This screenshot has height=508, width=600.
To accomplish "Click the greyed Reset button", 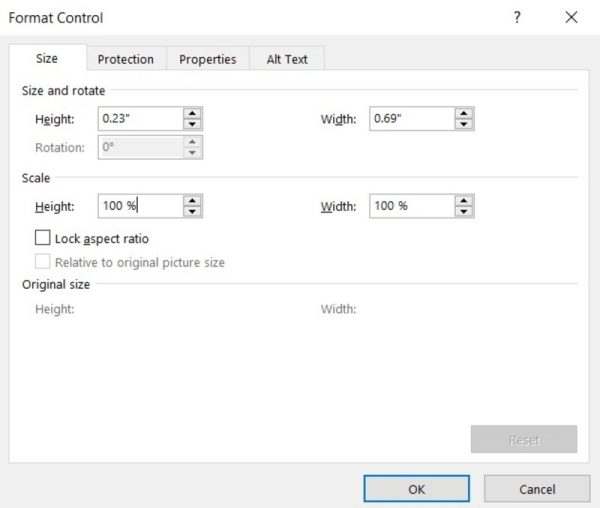I will click(524, 440).
